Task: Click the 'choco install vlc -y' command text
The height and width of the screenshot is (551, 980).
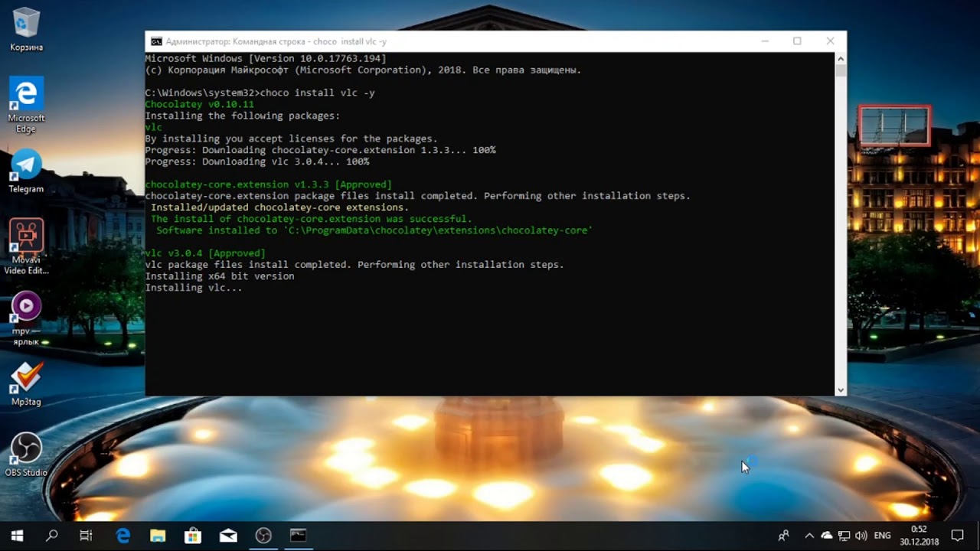Action: click(318, 93)
